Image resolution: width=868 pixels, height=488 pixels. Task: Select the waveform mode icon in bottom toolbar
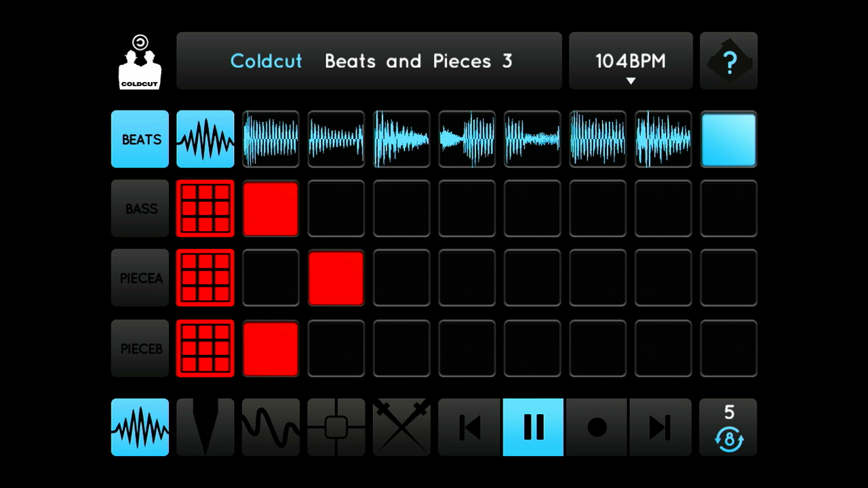[140, 427]
